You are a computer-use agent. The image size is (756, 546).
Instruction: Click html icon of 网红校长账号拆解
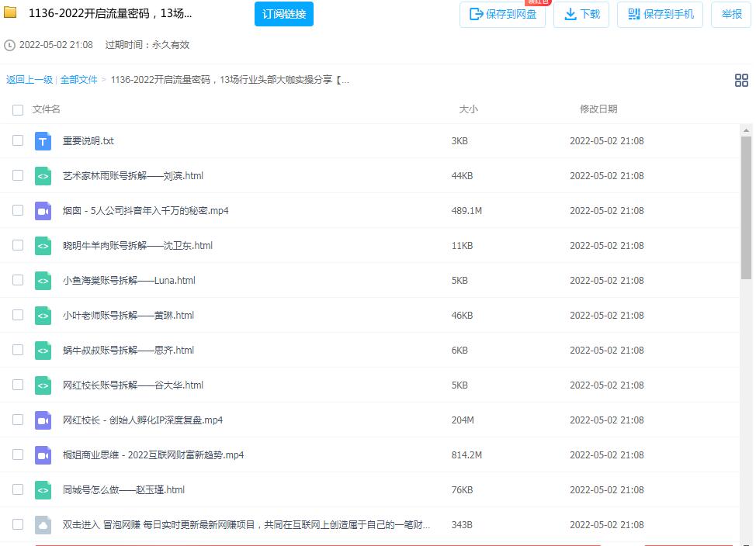tap(43, 385)
